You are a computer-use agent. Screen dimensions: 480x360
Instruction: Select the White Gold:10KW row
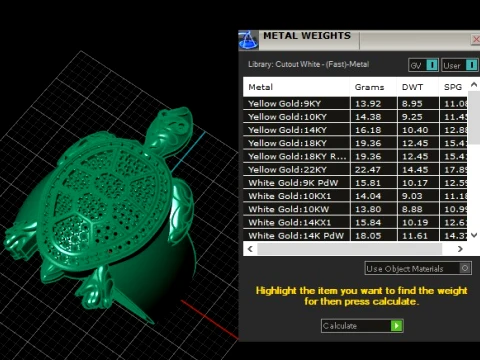(356, 209)
